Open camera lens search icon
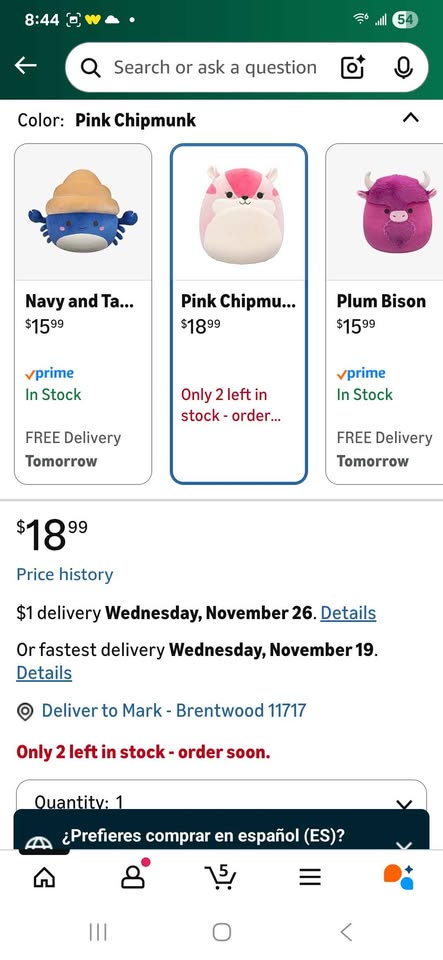The width and height of the screenshot is (443, 960). 352,67
